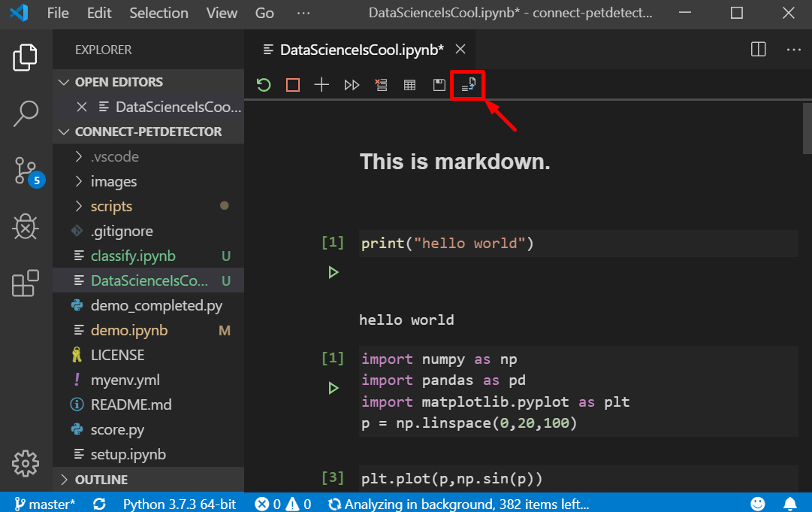Open setup.ipynb file

click(148, 454)
